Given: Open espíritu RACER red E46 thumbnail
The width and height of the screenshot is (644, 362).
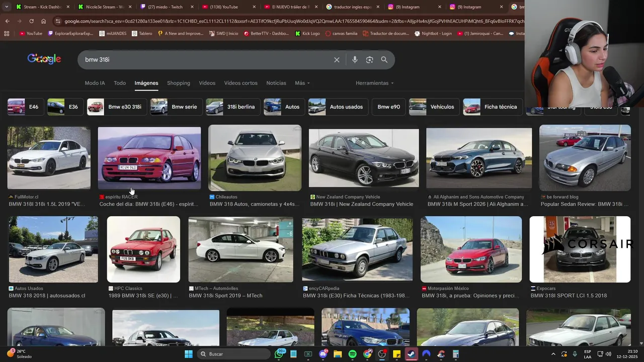Looking at the screenshot, I should click(149, 158).
